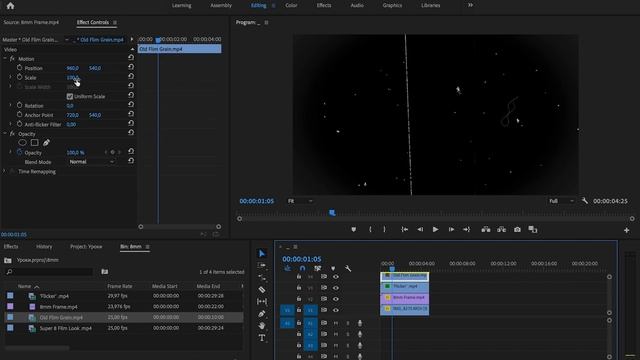Create an ellipse mask under Opacity
Image resolution: width=640 pixels, height=360 pixels.
(x=22, y=142)
